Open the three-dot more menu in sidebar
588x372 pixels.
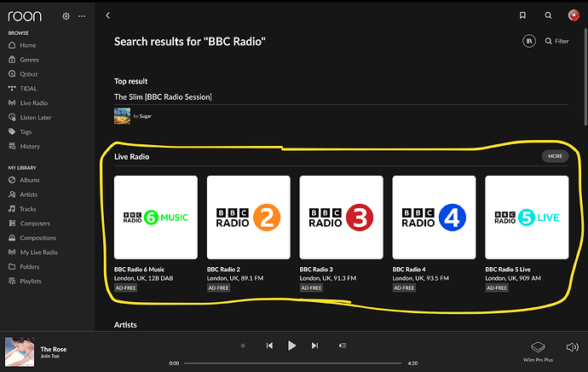coord(82,16)
